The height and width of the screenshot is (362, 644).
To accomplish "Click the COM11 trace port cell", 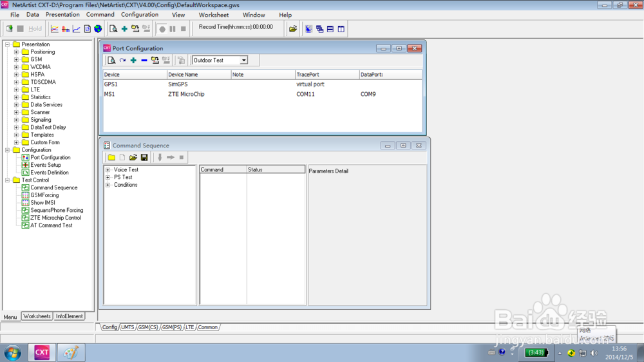I will click(305, 94).
